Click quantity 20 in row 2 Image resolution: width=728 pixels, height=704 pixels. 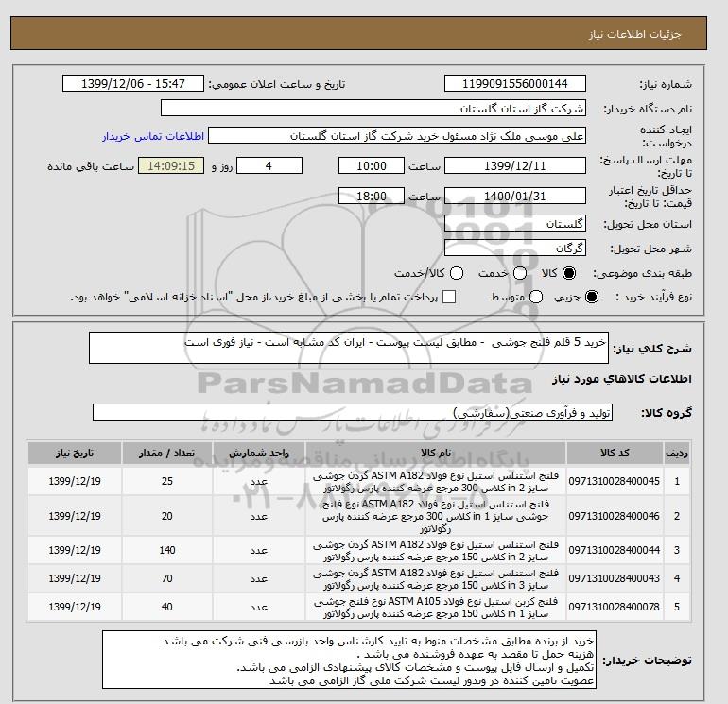click(x=167, y=516)
